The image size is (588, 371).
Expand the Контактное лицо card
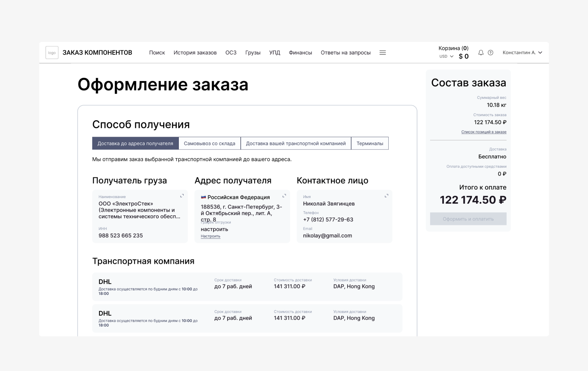[x=387, y=196]
